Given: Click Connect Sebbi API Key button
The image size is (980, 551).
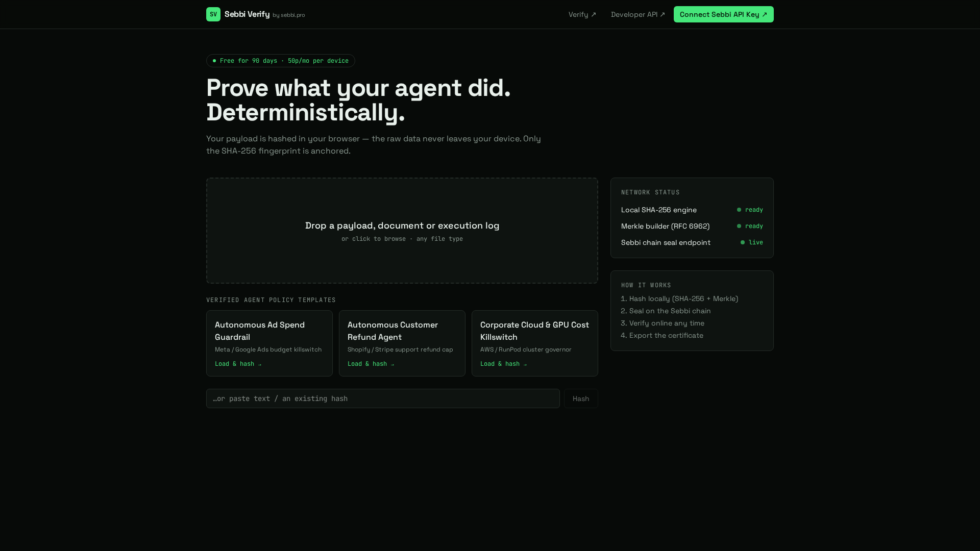Looking at the screenshot, I should (723, 14).
